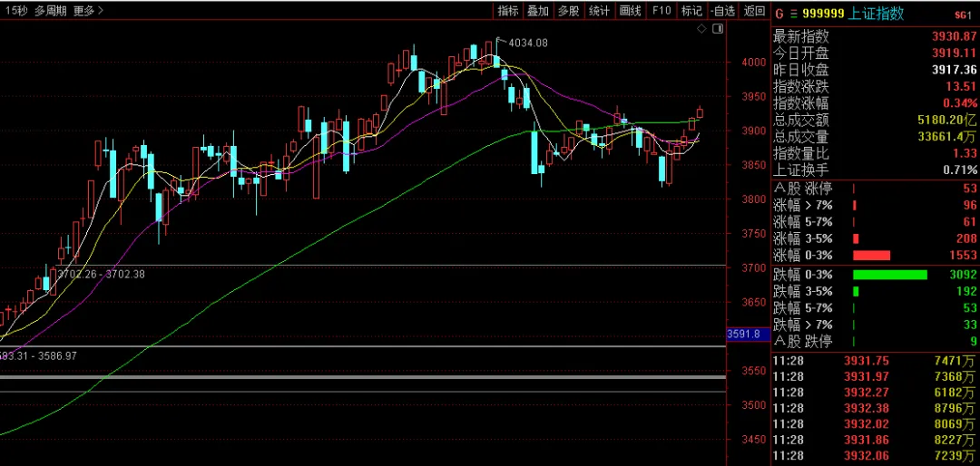Click the 叠加 overlay button

538,11
